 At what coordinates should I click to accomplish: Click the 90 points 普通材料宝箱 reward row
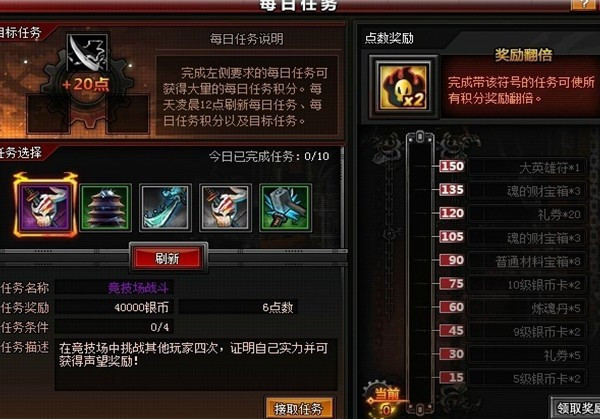click(513, 261)
